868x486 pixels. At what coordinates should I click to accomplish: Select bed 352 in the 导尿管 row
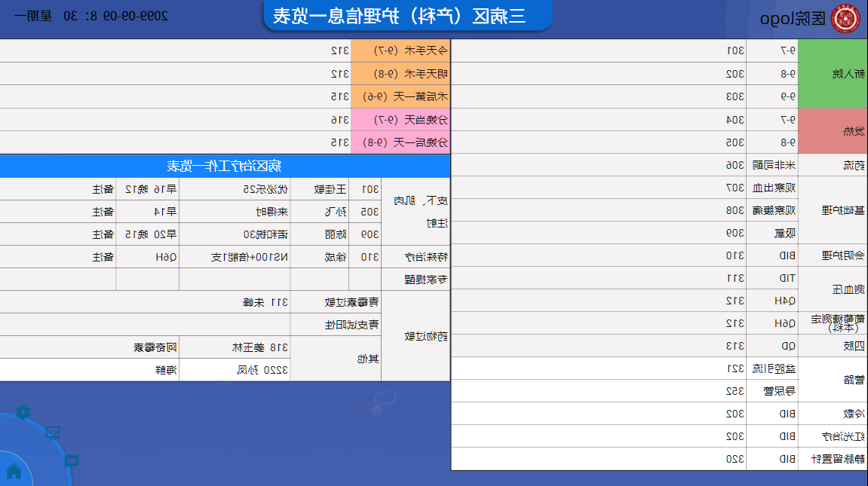[x=735, y=392]
